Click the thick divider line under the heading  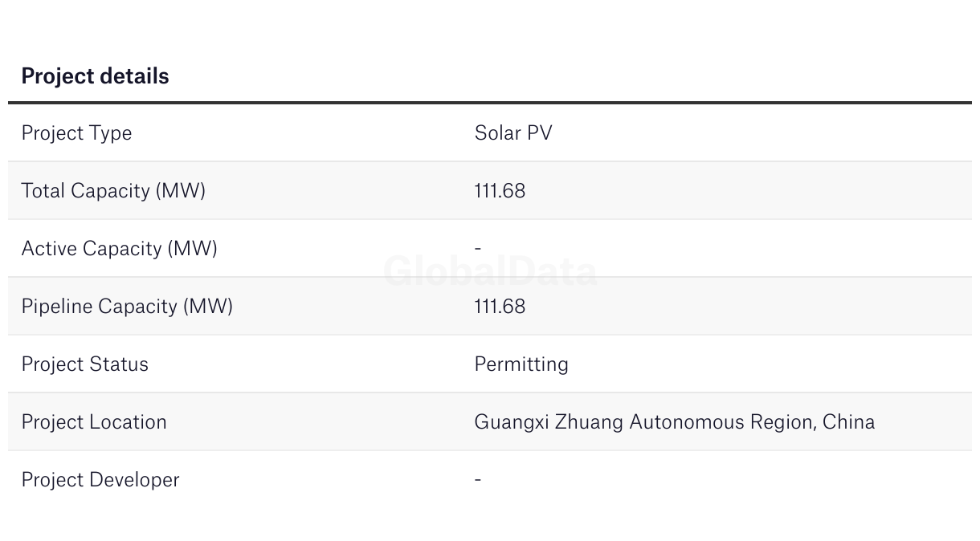click(490, 103)
